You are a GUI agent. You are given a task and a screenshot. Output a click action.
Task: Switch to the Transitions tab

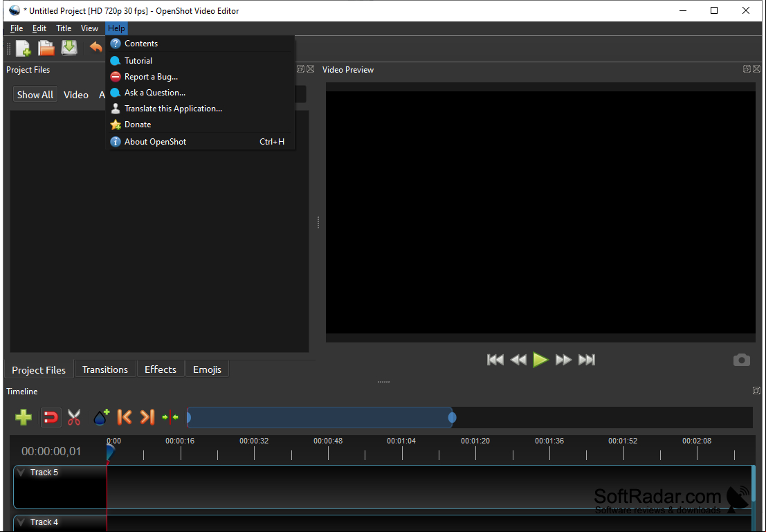pos(105,369)
